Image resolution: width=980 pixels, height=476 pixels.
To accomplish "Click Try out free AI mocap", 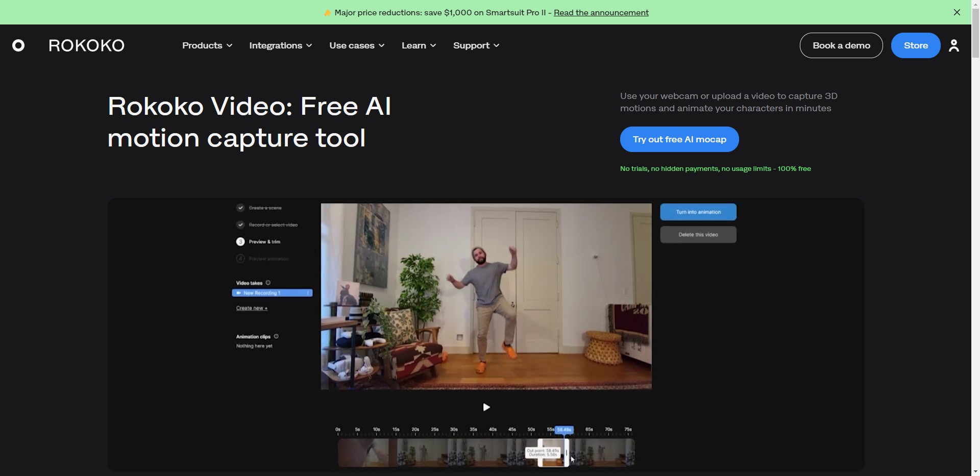I will 679,139.
